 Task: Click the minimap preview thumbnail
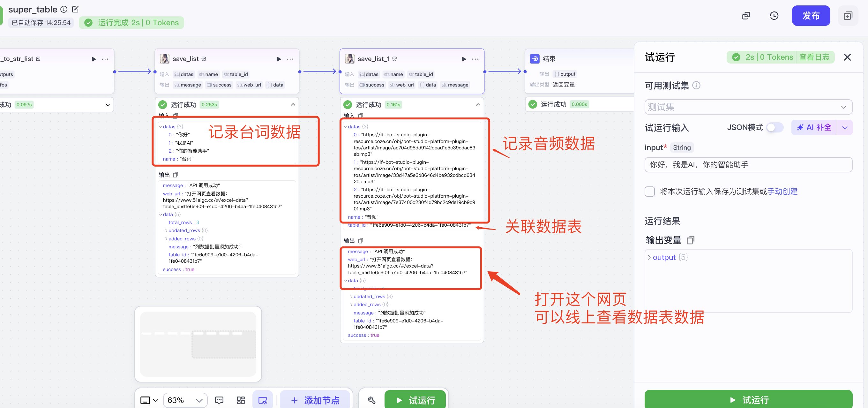(x=198, y=344)
